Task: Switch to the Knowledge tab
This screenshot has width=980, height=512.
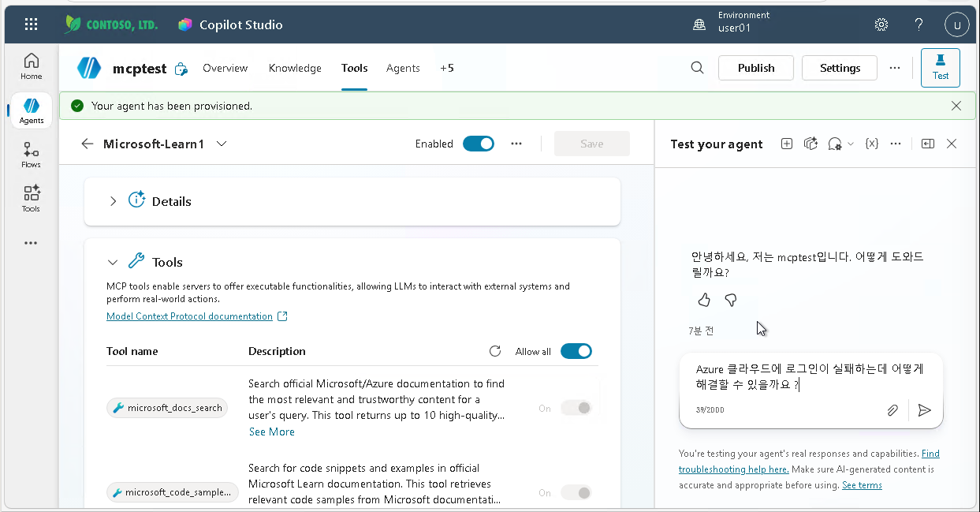Action: pos(295,68)
